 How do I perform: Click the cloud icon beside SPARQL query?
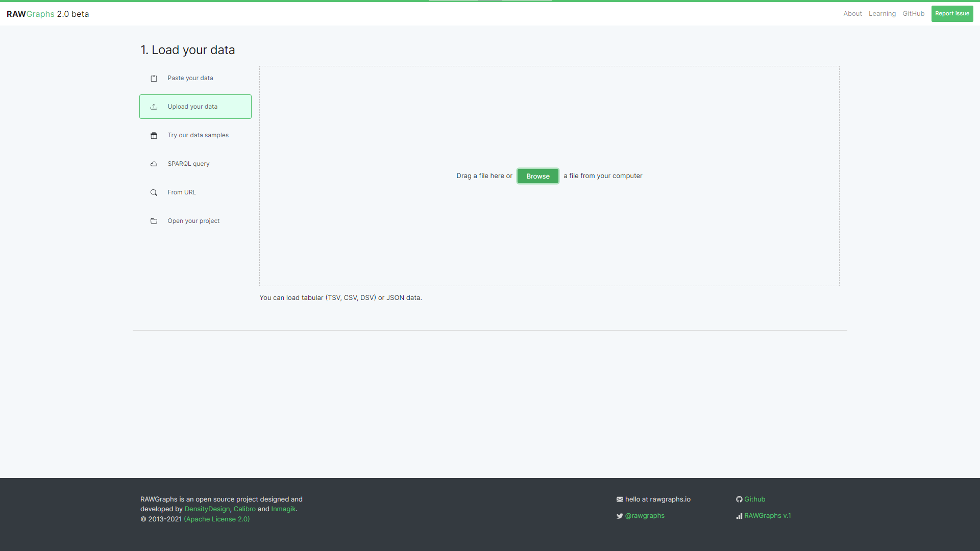point(154,164)
